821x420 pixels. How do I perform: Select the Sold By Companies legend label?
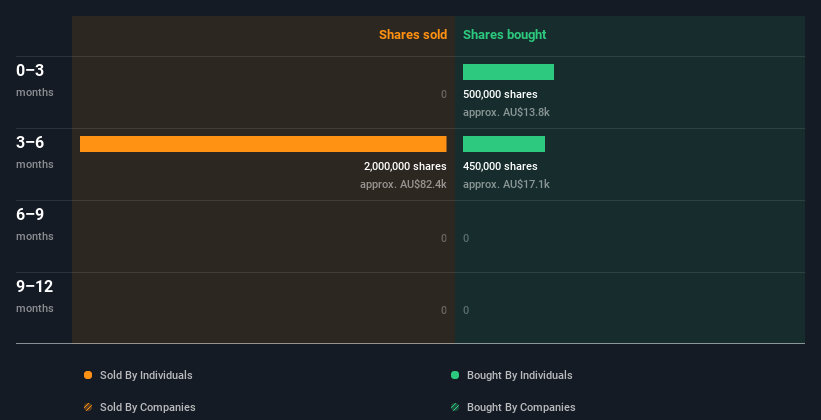148,407
